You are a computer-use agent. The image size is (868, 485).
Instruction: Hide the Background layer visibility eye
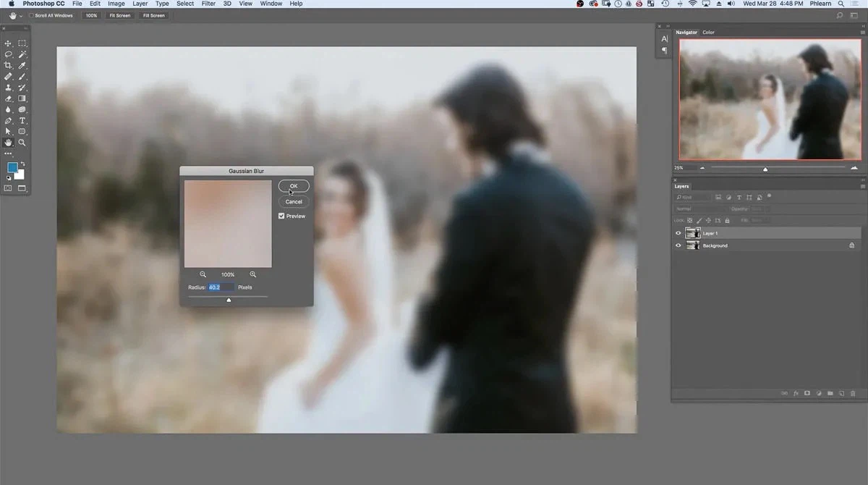tap(678, 245)
